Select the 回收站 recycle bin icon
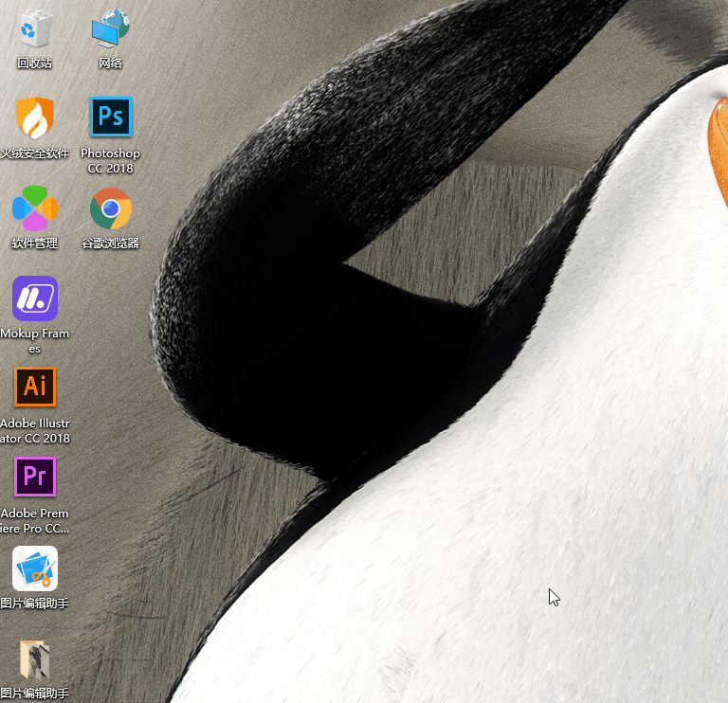 point(35,28)
